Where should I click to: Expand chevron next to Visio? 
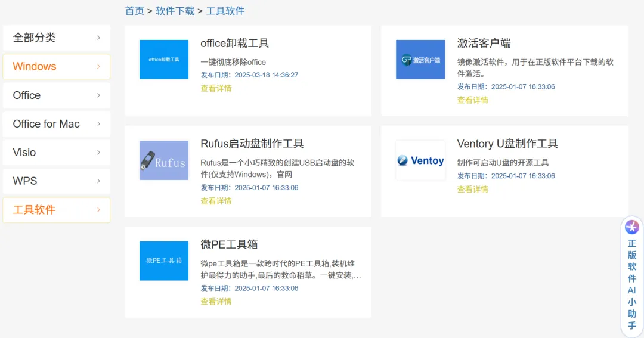[x=98, y=153]
